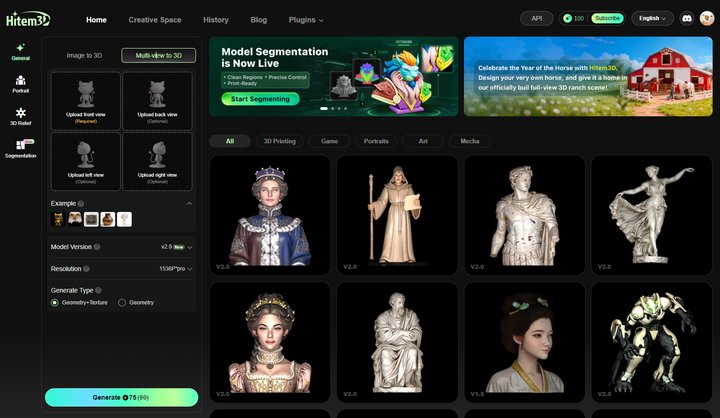Show help info for Resolution
720x418 pixels.
86,269
